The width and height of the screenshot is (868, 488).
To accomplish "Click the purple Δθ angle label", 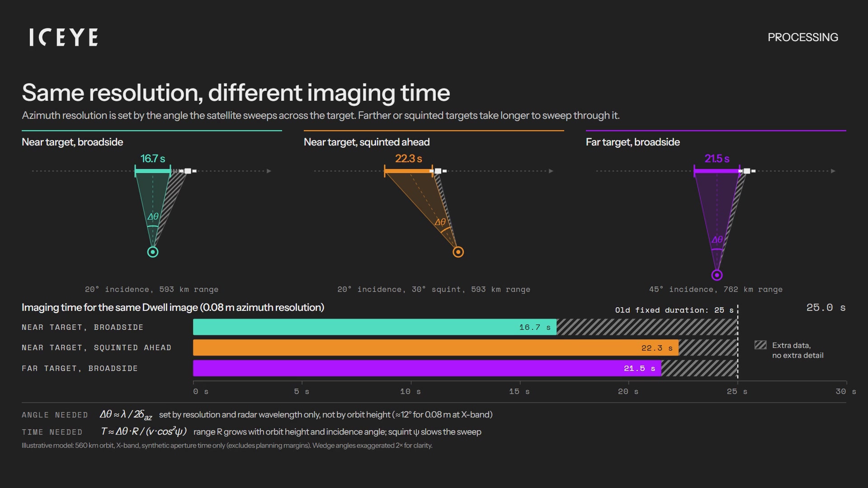I will [717, 239].
